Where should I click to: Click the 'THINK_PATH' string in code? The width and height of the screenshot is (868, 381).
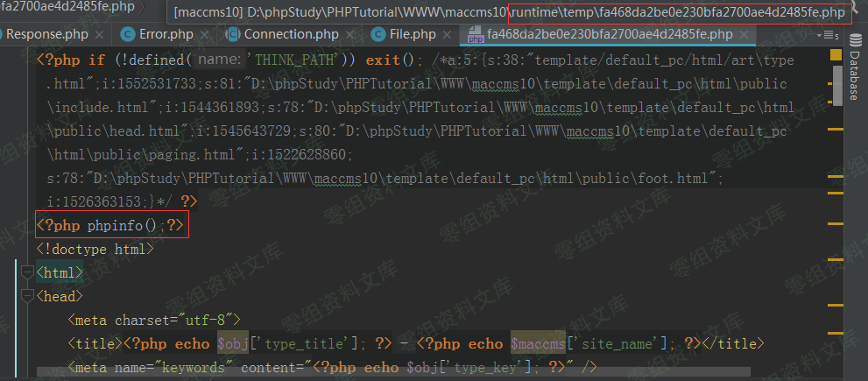tap(289, 60)
